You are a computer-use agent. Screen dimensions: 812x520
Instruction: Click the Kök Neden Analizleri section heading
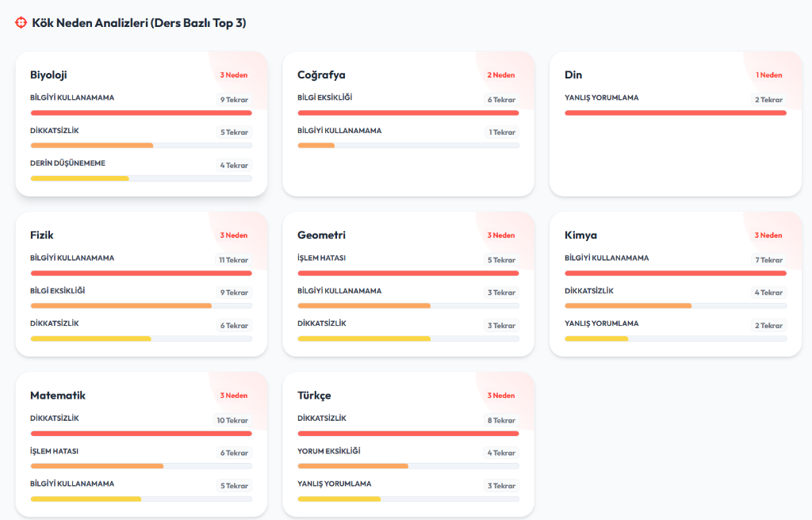[139, 23]
